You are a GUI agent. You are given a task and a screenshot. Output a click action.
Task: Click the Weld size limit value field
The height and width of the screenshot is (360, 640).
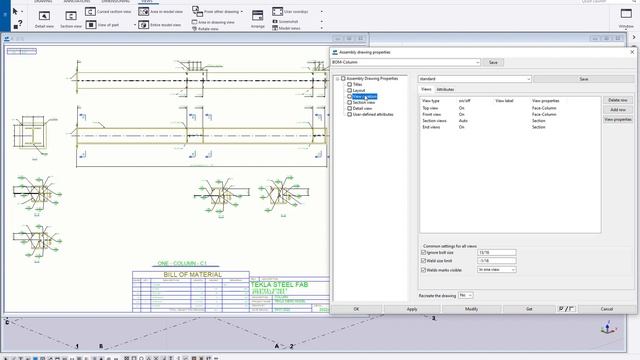[497, 260]
